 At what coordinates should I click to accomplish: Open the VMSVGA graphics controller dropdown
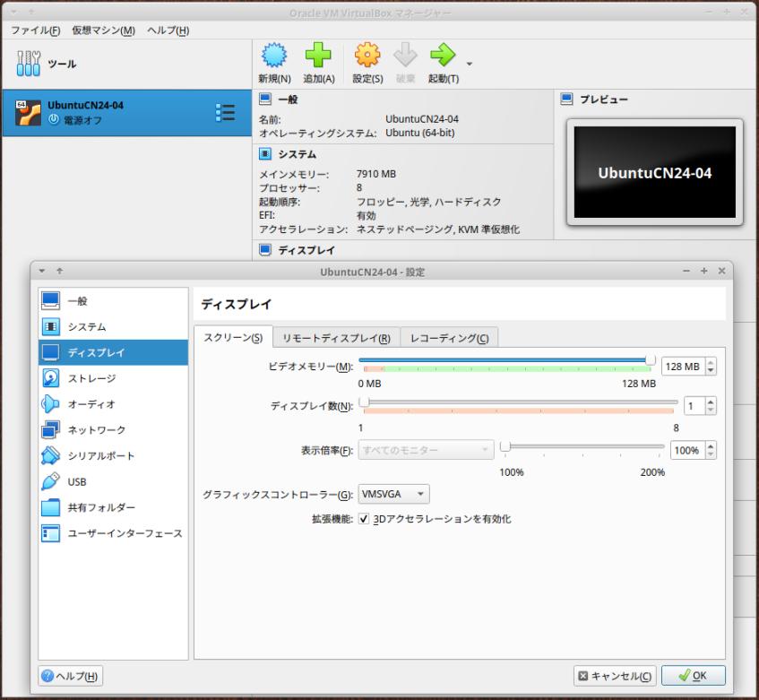(393, 494)
